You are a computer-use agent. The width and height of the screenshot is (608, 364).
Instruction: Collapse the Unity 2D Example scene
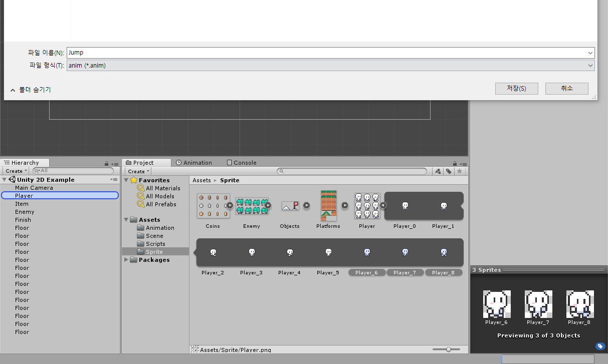[5, 180]
